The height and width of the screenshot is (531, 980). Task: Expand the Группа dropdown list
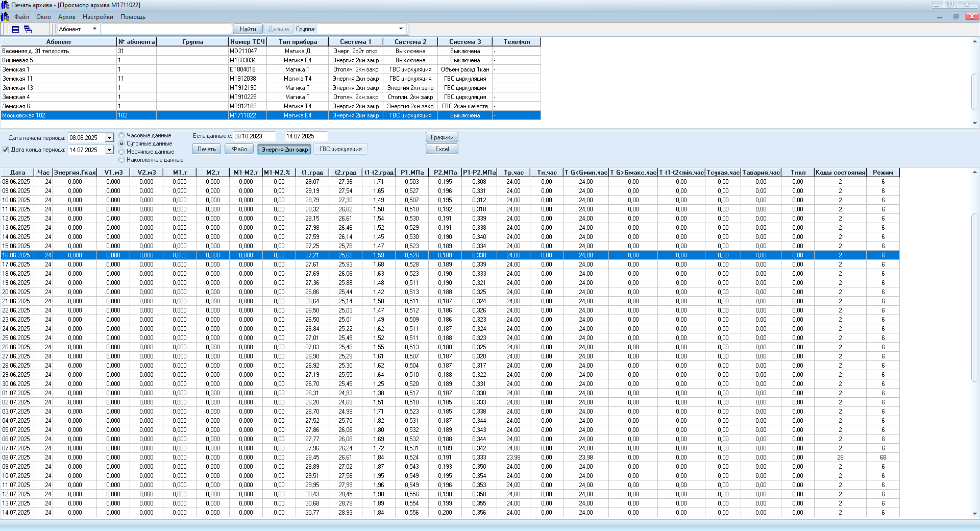[401, 29]
